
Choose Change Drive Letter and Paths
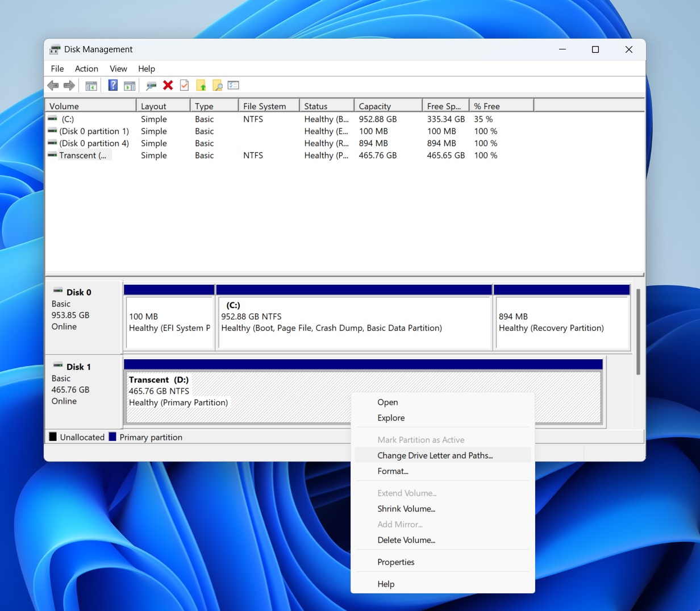pos(435,455)
